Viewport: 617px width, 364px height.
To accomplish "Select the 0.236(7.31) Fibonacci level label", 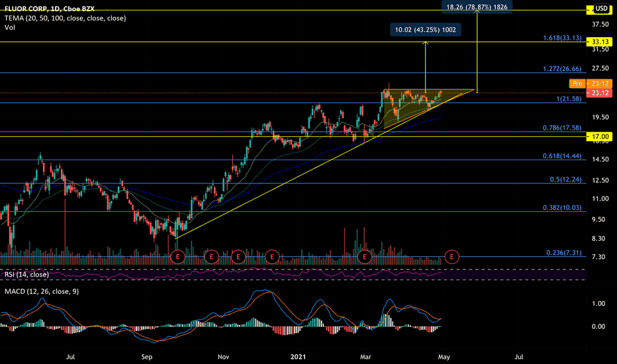I will (x=564, y=252).
